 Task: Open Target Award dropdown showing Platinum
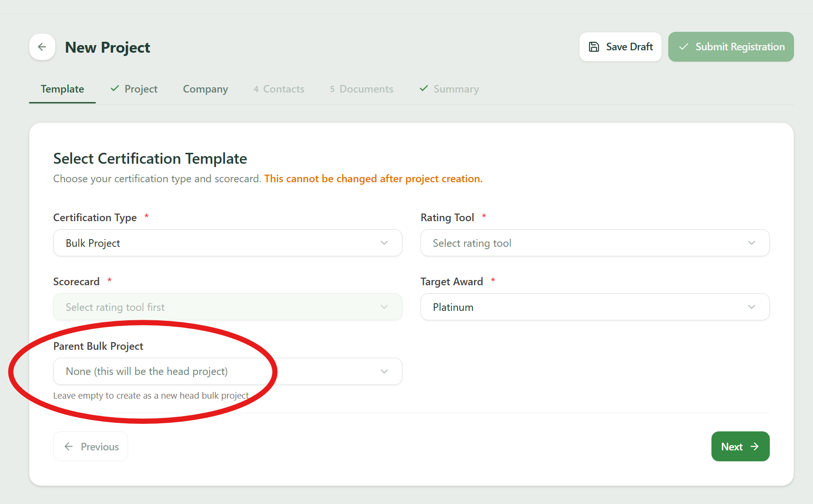595,307
